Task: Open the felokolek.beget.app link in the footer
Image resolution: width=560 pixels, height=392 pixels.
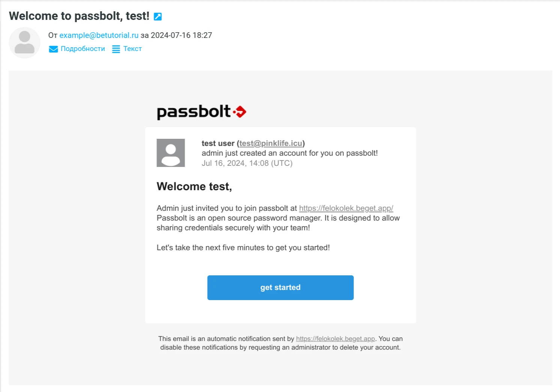Action: 335,339
